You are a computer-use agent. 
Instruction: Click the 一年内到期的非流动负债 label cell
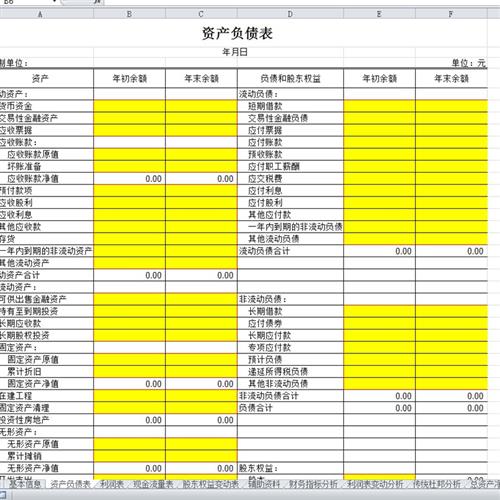[290, 227]
